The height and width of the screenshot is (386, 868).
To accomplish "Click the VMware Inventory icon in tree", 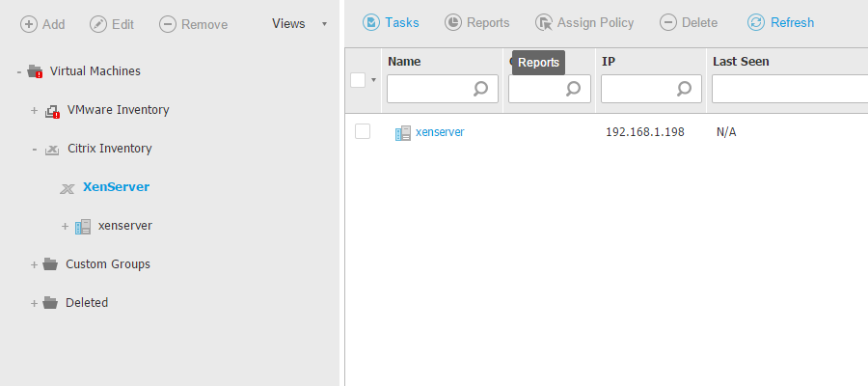I will [x=53, y=110].
